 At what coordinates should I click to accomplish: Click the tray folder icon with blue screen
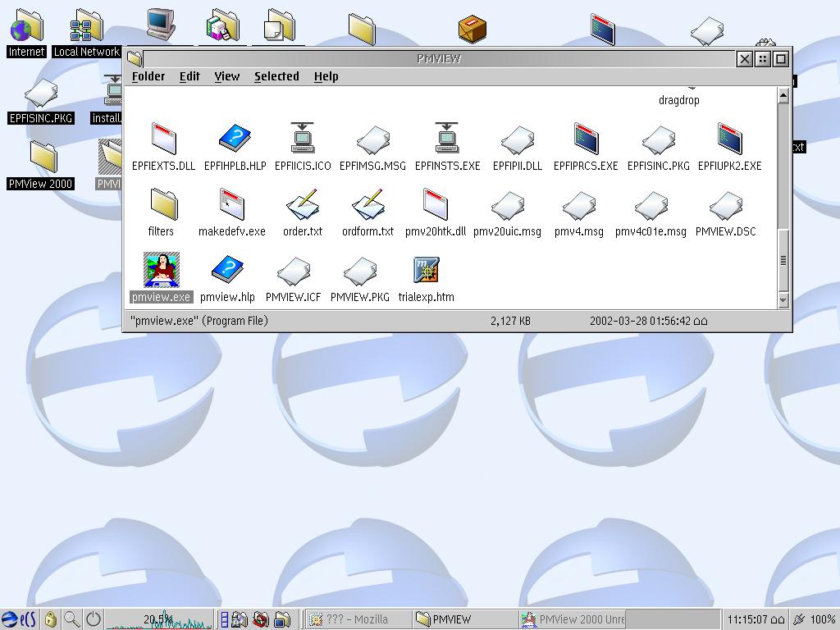pyautogui.click(x=282, y=619)
